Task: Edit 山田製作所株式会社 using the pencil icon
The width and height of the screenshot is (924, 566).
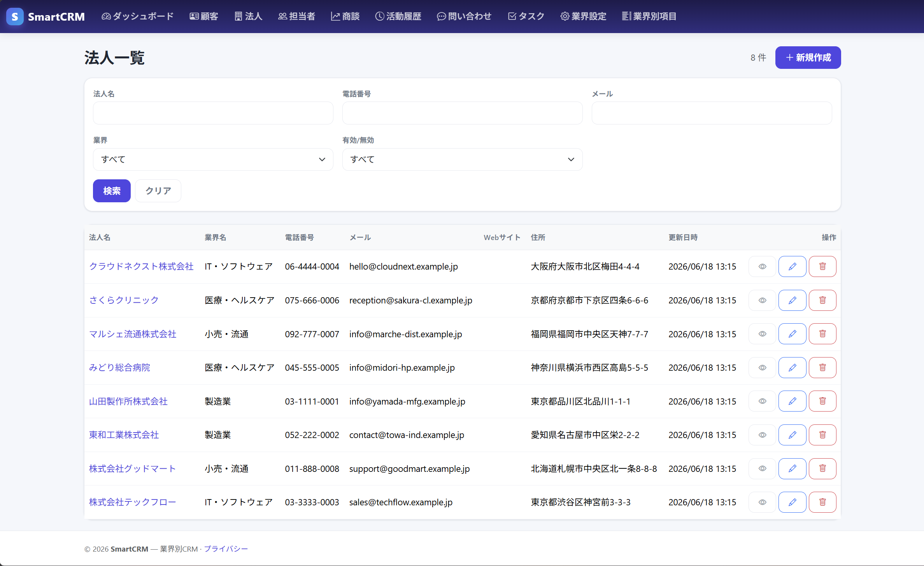Action: [x=792, y=401]
